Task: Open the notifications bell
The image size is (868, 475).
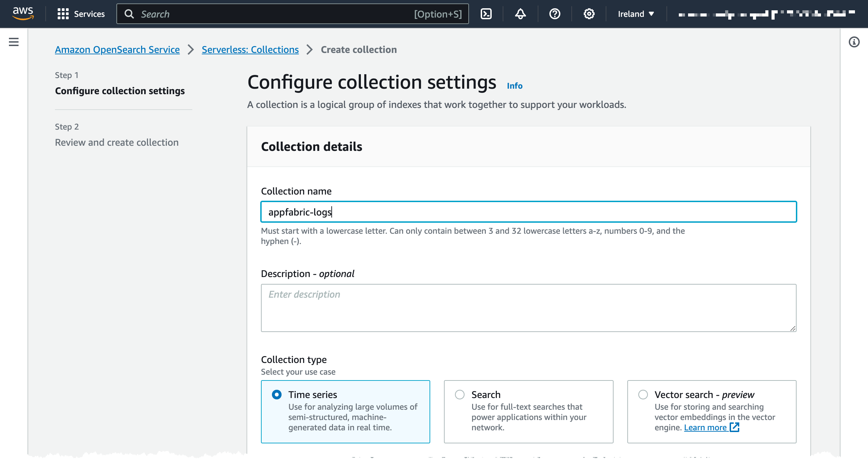Action: coord(520,14)
